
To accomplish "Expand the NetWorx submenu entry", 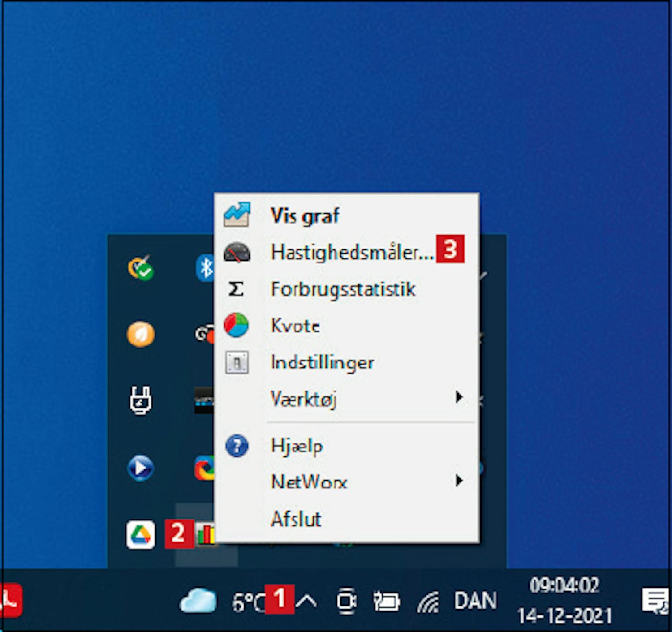I will 346,482.
